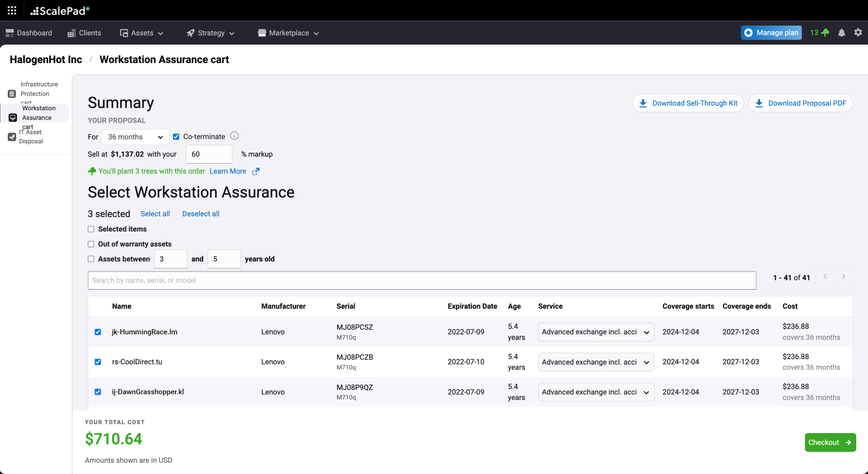Viewport: 868px width, 474px height.
Task: Click the Expiration Date column header
Action: tap(472, 306)
